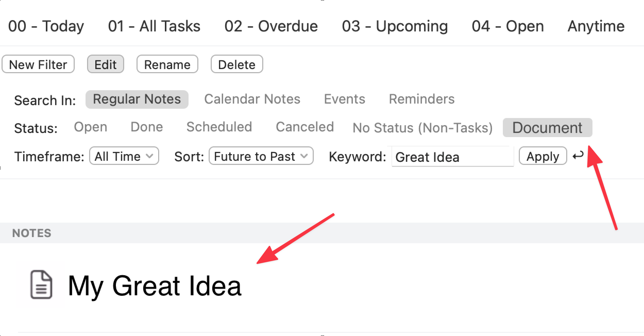Click the document icon beside My Great Idea
This screenshot has height=336, width=644.
41,284
